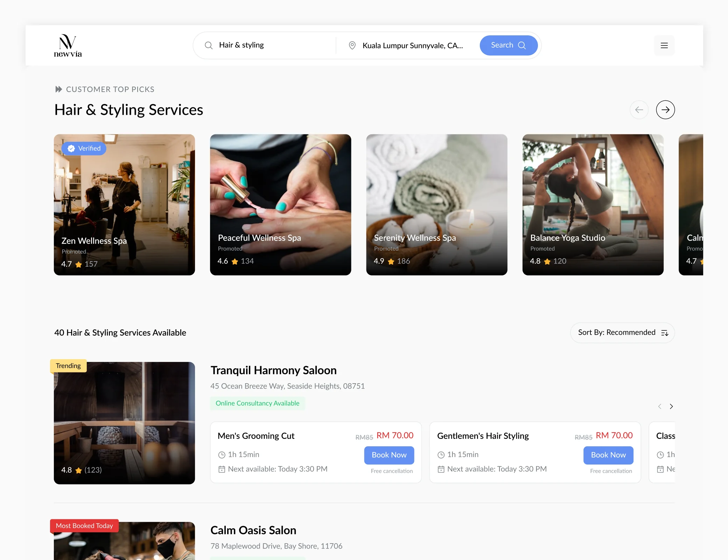Click clock icon on Gentlemen's Hair Styling
This screenshot has height=560, width=728.
pos(441,455)
